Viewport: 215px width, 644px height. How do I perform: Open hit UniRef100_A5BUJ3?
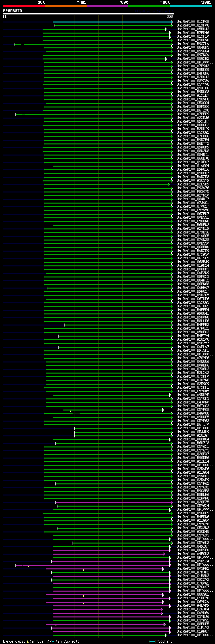pos(193,29)
